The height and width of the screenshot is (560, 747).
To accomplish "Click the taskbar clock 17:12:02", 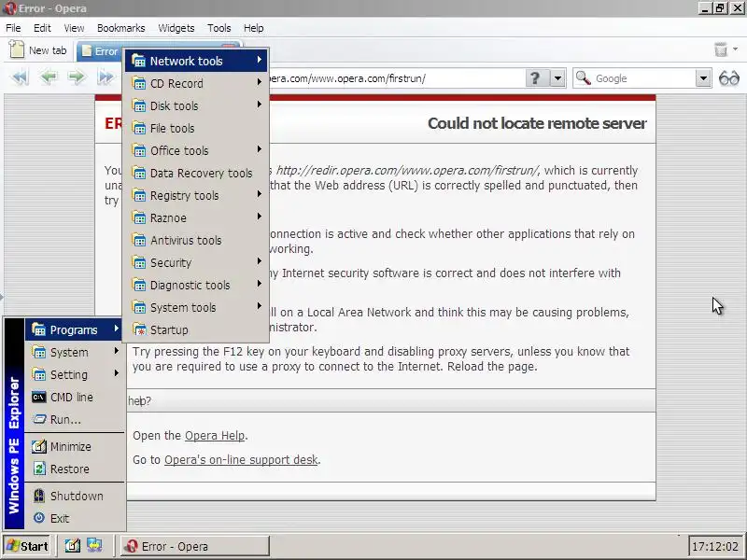I will (714, 546).
